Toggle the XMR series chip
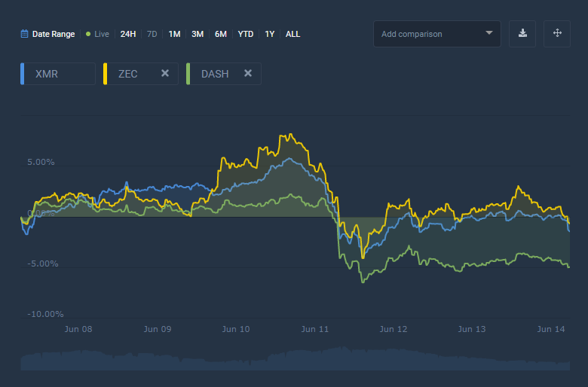 point(58,74)
